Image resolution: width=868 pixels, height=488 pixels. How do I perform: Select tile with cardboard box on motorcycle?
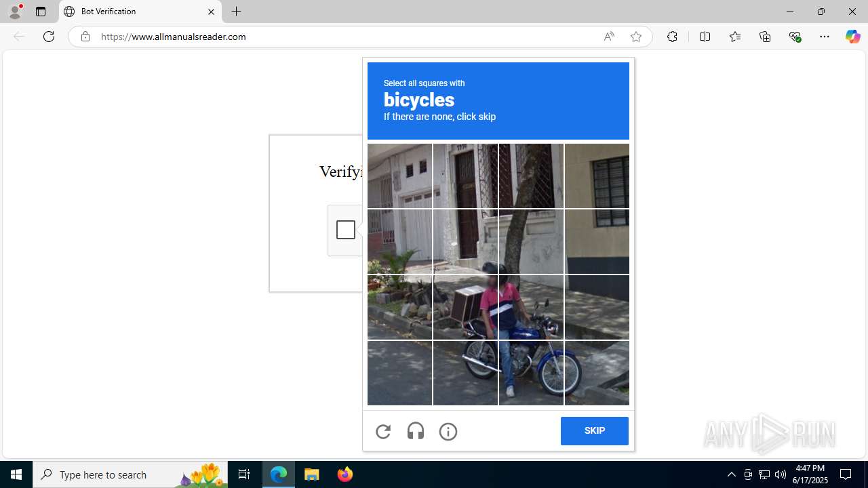click(465, 307)
